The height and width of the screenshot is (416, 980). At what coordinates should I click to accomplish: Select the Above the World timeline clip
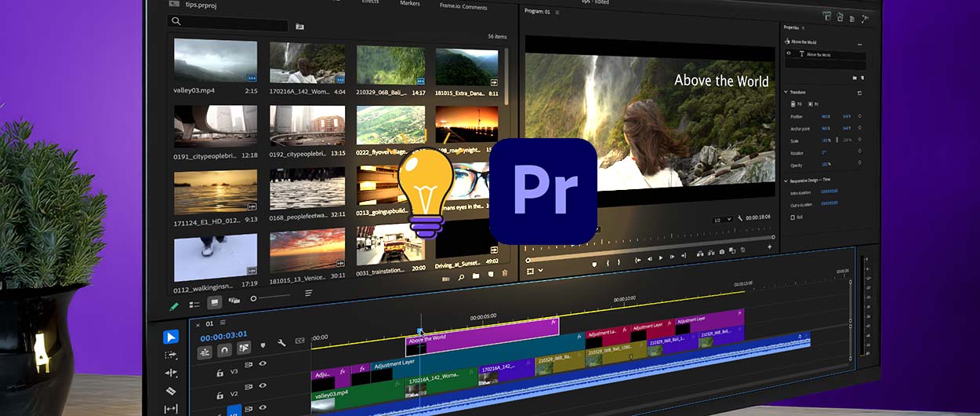(x=482, y=337)
